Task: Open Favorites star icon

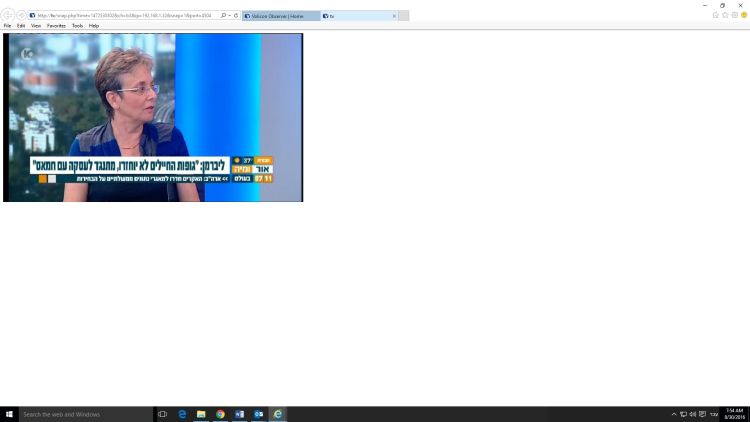Action: (x=725, y=15)
